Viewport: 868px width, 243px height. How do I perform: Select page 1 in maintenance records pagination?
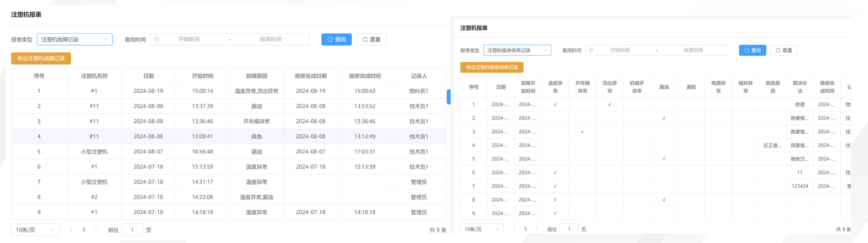(526, 229)
